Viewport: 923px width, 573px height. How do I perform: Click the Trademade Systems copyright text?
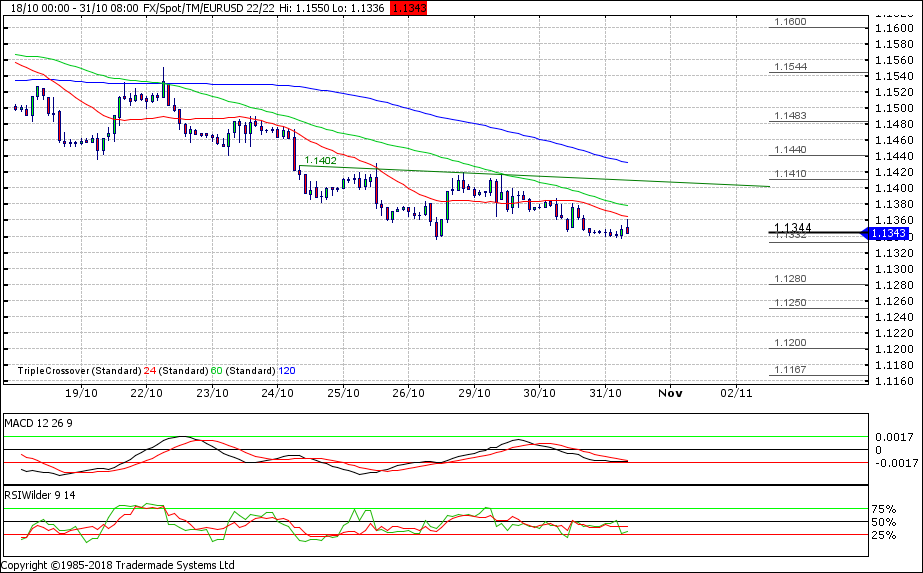(118, 565)
